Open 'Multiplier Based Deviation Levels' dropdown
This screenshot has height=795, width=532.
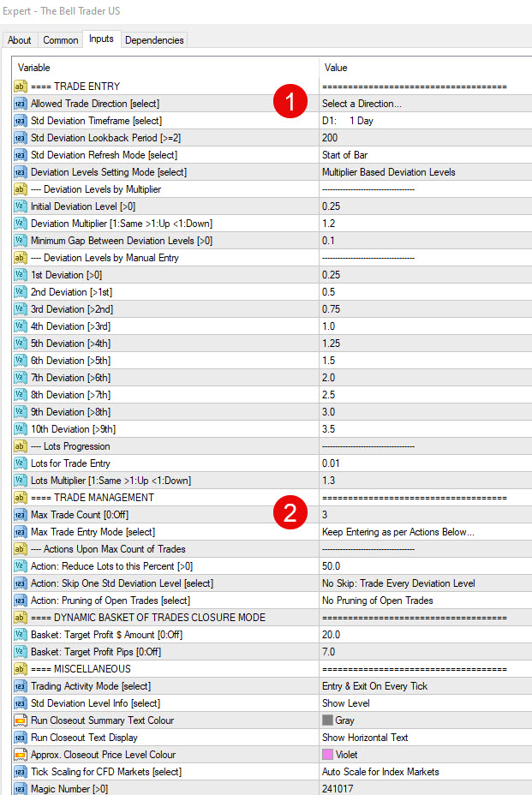point(426,172)
